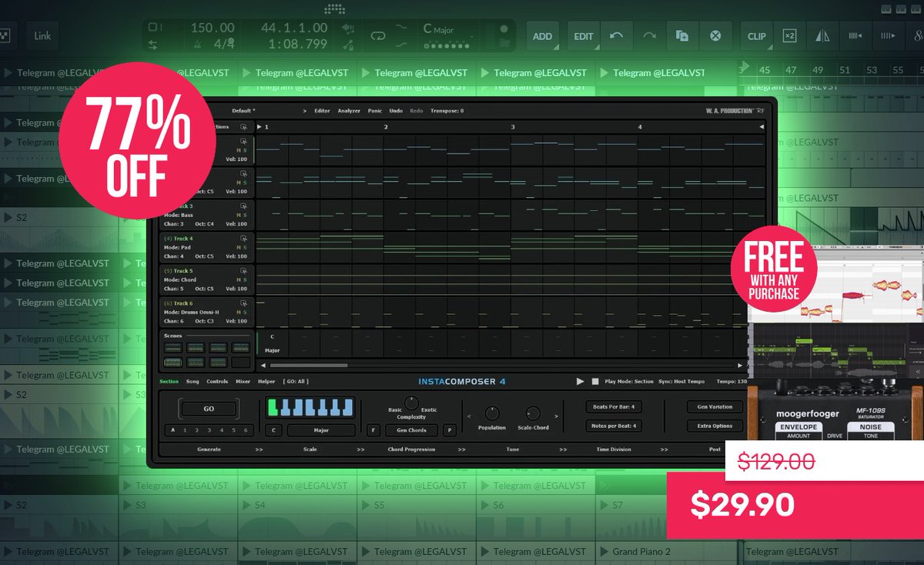Mute Track 3 with its M button

pyautogui.click(x=238, y=215)
